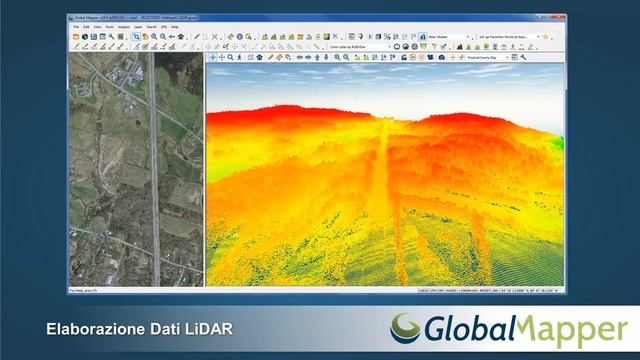The height and width of the screenshot is (360, 640).
Task: Select the pan hand tool
Action: coord(145,37)
